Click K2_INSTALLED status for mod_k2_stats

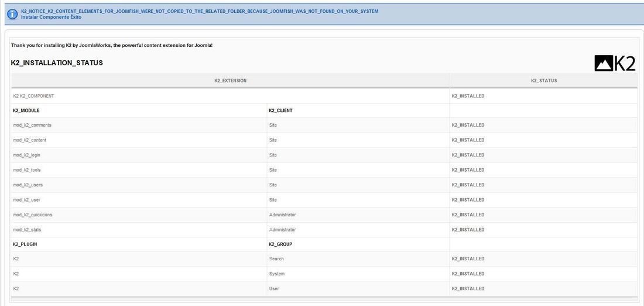468,230
